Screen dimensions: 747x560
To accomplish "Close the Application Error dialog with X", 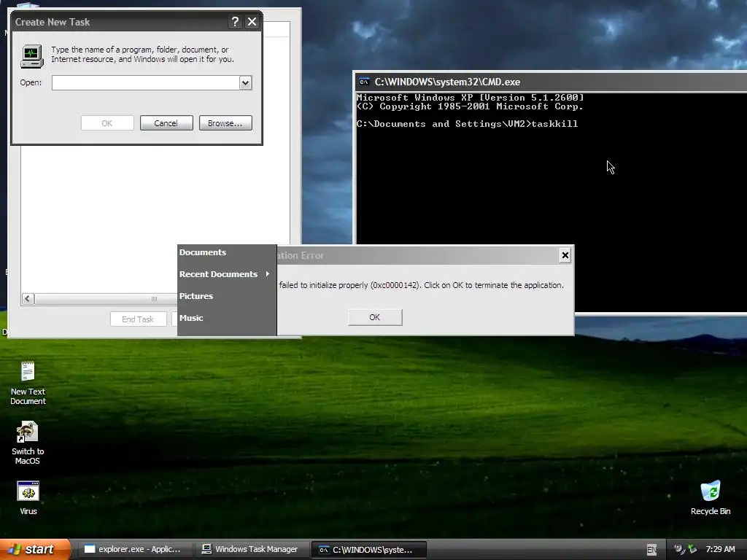I will point(565,255).
